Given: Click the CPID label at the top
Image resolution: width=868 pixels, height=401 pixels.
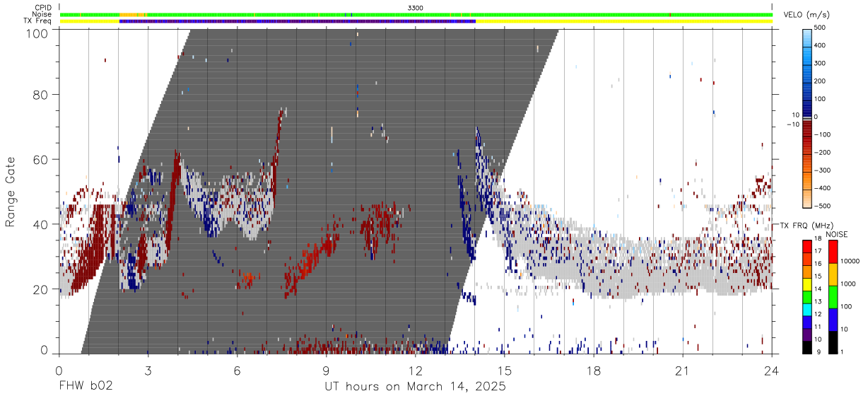Looking at the screenshot, I should 42,8.
